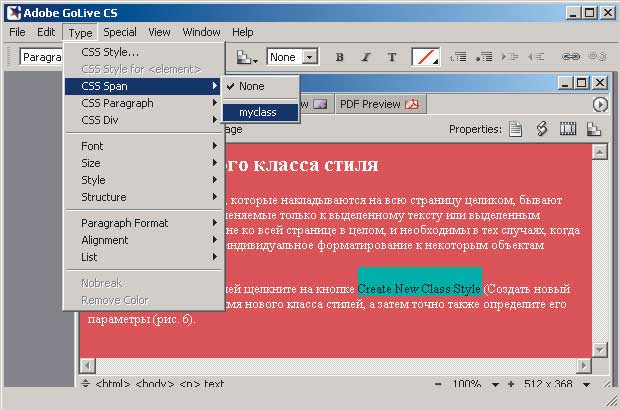Decrease list indent level
The width and height of the screenshot is (620, 409).
coord(536,57)
